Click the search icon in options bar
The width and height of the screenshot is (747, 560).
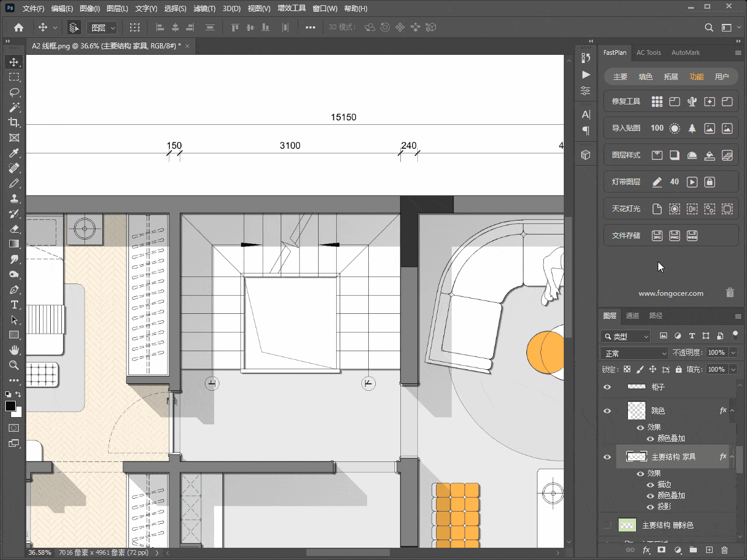708,27
